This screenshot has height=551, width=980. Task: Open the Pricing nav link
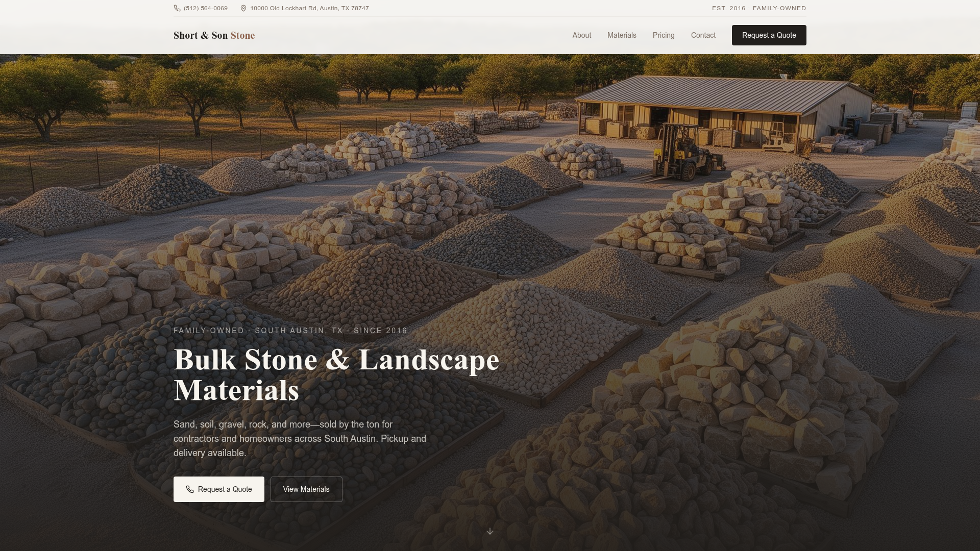664,35
